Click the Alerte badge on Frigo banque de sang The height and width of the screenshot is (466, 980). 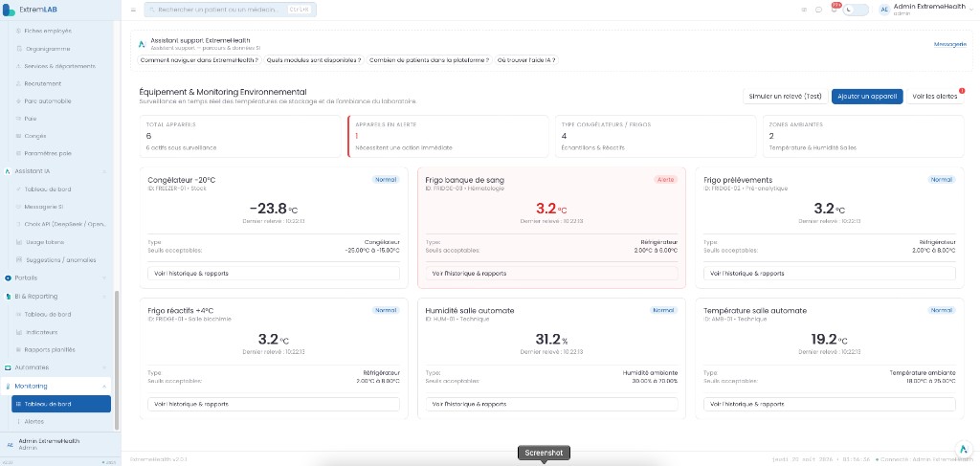[665, 179]
